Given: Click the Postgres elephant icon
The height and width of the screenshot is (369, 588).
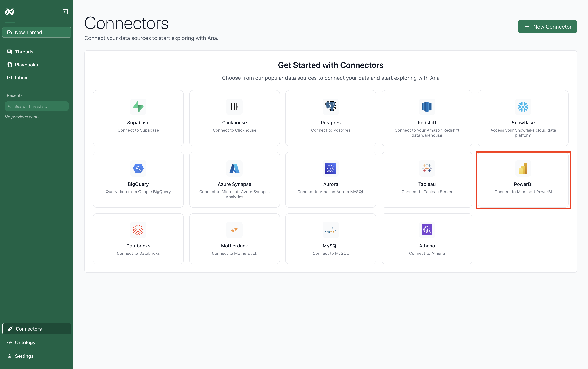Looking at the screenshot, I should (x=330, y=107).
